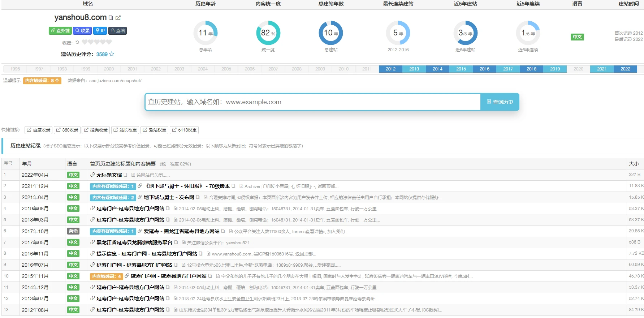Click the 查外链 green button
The image size is (644, 318).
coord(60,31)
